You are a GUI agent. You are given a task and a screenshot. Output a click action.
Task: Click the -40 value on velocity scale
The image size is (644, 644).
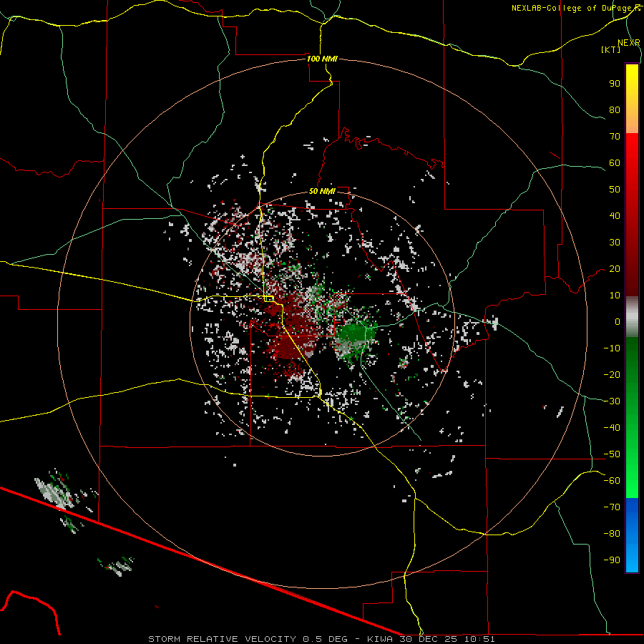point(612,428)
